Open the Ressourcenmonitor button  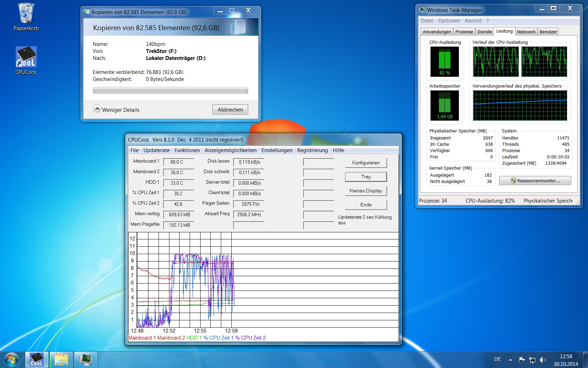(x=535, y=181)
